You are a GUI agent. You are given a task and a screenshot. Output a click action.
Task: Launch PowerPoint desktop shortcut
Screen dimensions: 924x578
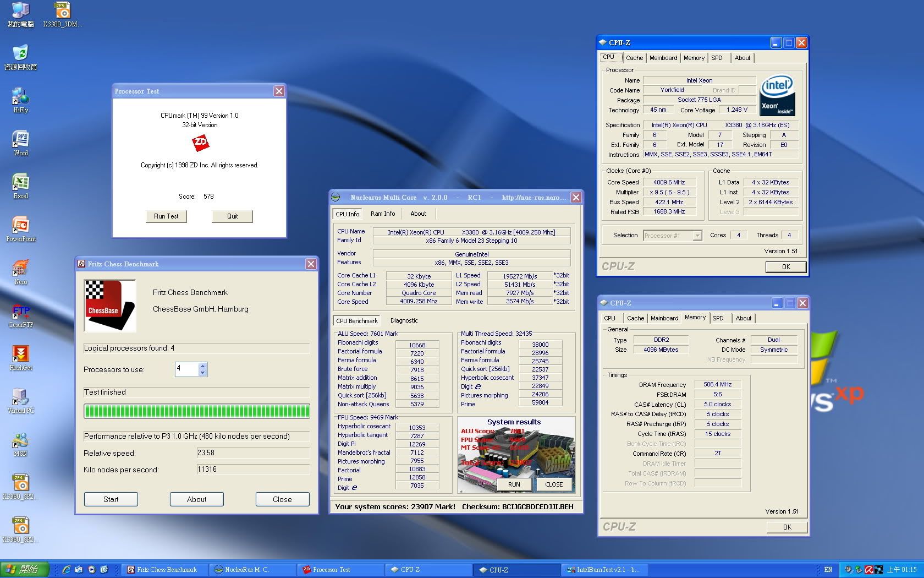20,229
